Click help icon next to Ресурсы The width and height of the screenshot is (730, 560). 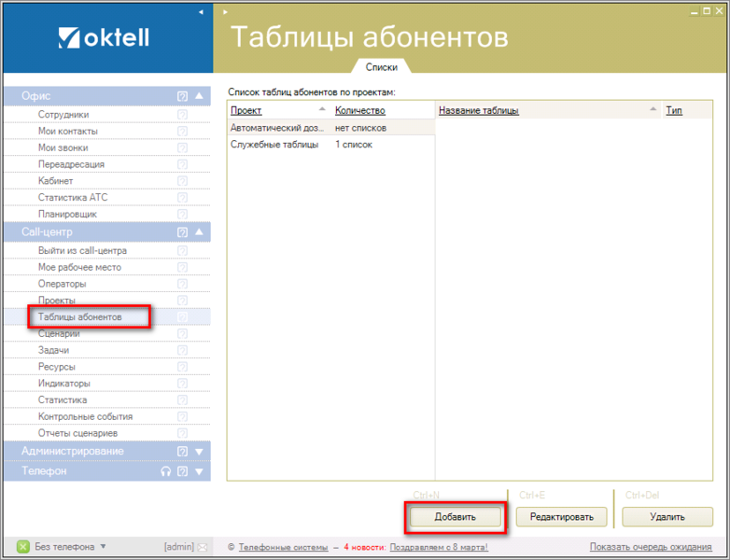point(183,368)
